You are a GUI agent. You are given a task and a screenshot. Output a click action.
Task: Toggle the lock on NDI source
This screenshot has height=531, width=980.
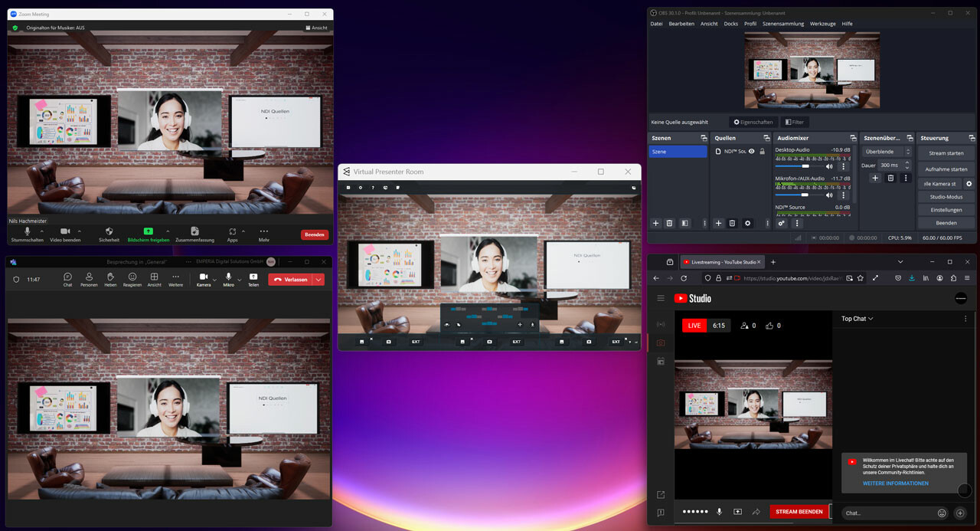[x=762, y=152]
